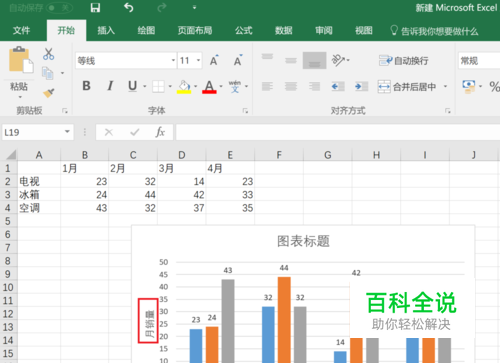Click the Copy icon
Viewport: 500px width, 363px height.
point(48,73)
